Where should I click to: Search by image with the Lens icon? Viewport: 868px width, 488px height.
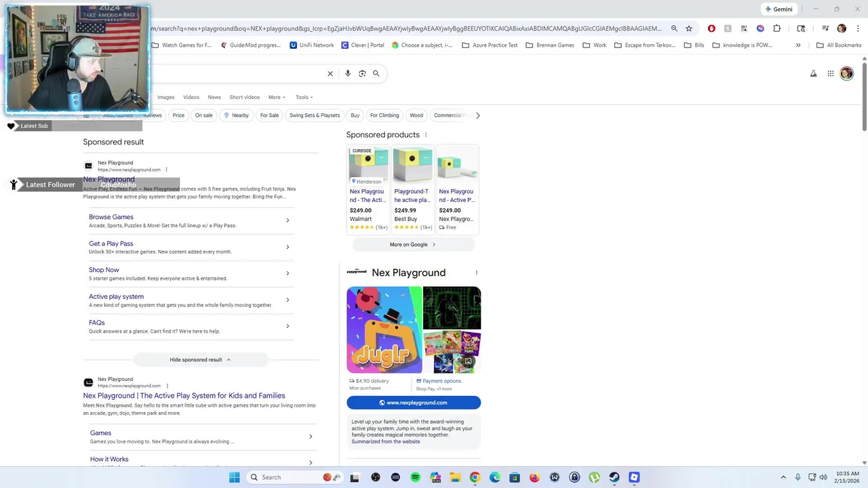(362, 73)
